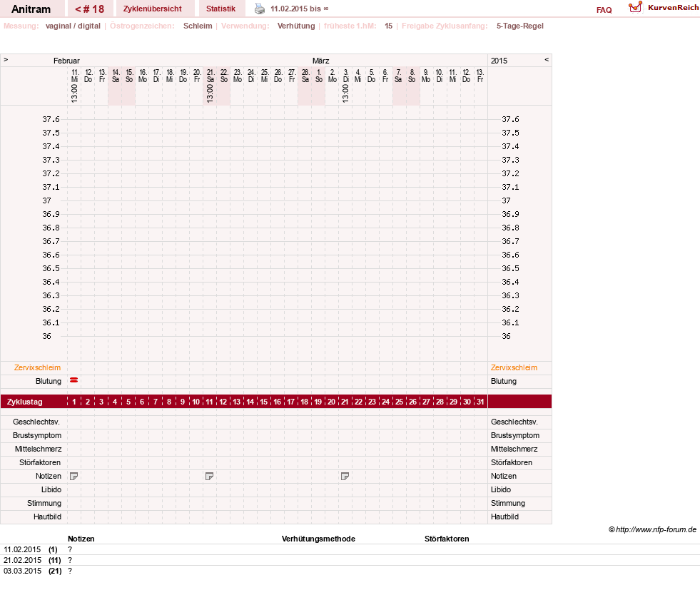Click the left Hautbild row label
The height and width of the screenshot is (595, 700).
point(47,517)
